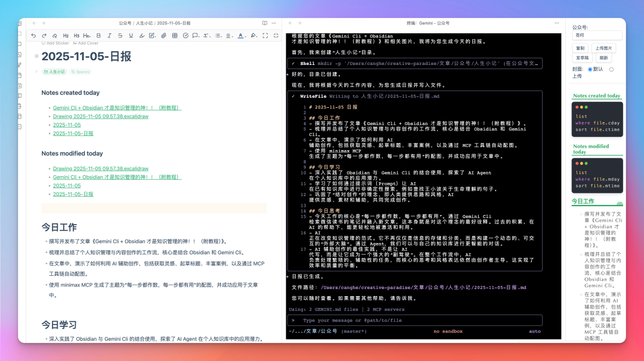This screenshot has width=644, height=361.
Task: Open Gemini Cli + Obsidian link under Notes modified today
Action: click(x=117, y=177)
